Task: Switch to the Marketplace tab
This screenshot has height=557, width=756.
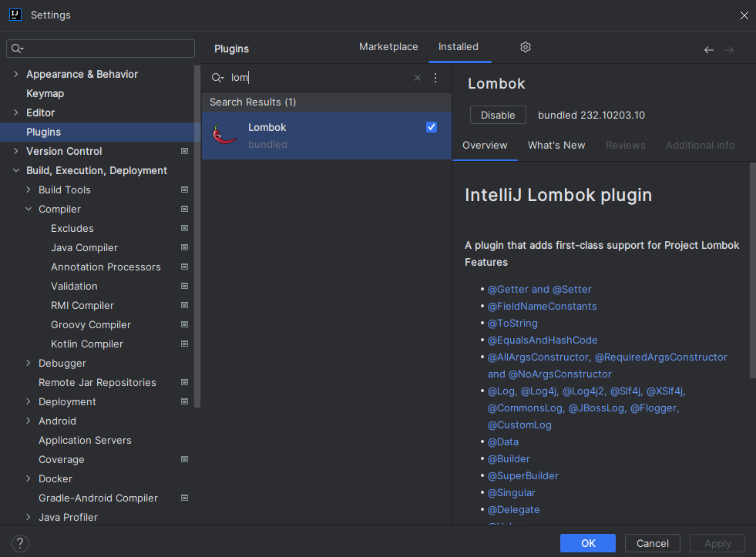Action: tap(388, 47)
